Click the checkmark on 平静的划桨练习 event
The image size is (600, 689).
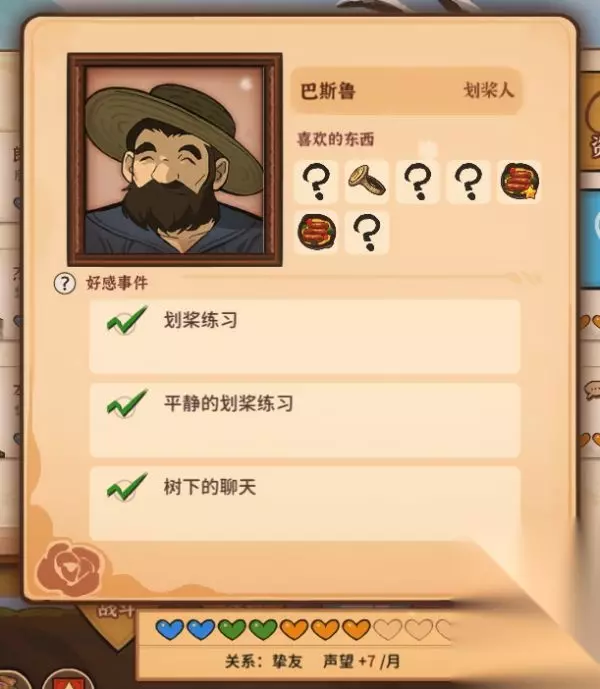click(127, 403)
